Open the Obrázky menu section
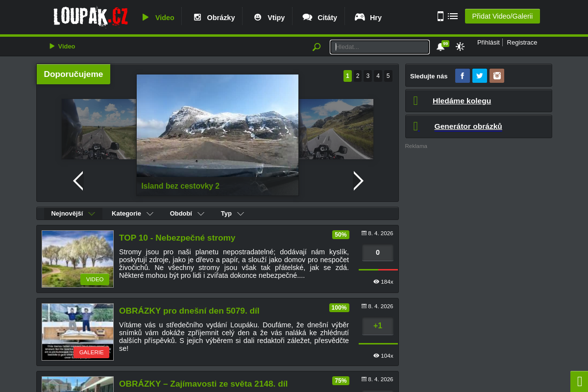Viewport: 588px width, 392px height. [214, 17]
